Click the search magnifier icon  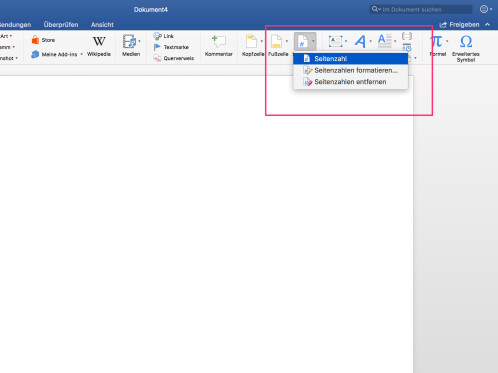pos(375,9)
